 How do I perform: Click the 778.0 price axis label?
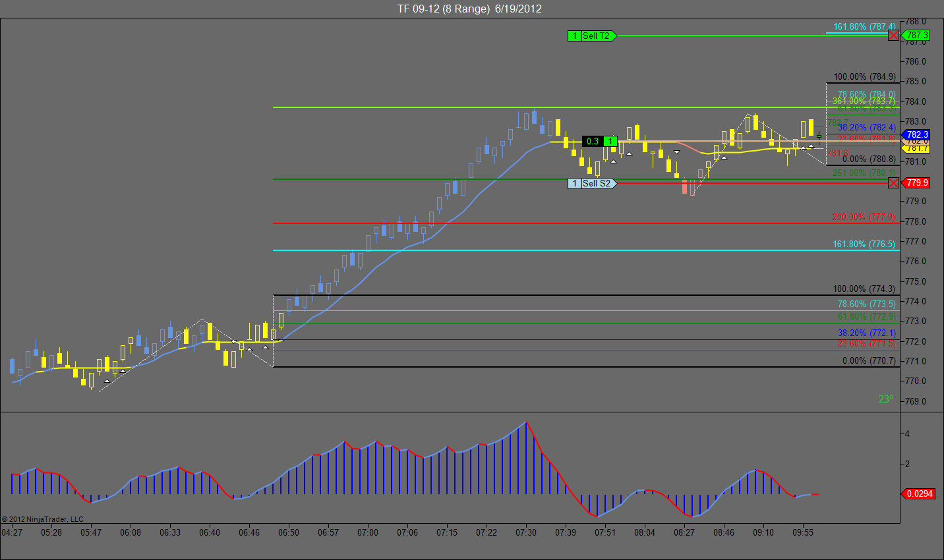coord(916,221)
